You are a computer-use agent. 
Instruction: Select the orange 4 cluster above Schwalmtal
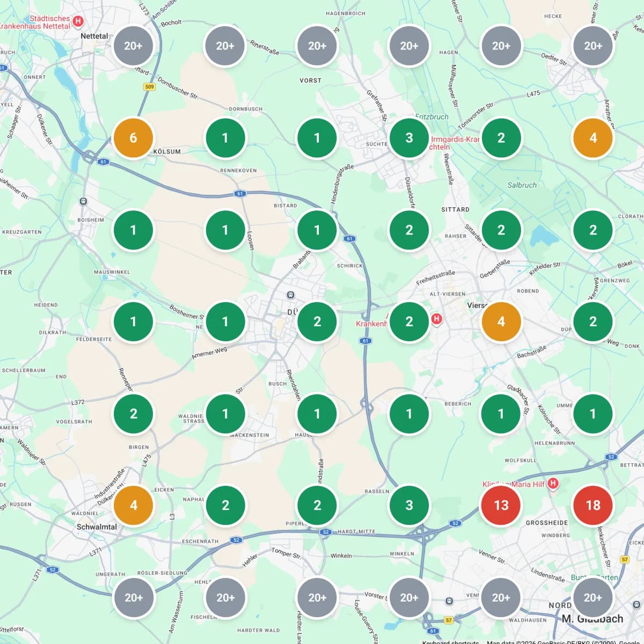133,505
